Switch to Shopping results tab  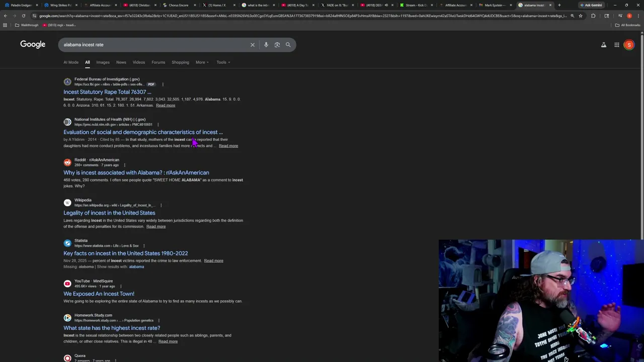pyautogui.click(x=180, y=62)
